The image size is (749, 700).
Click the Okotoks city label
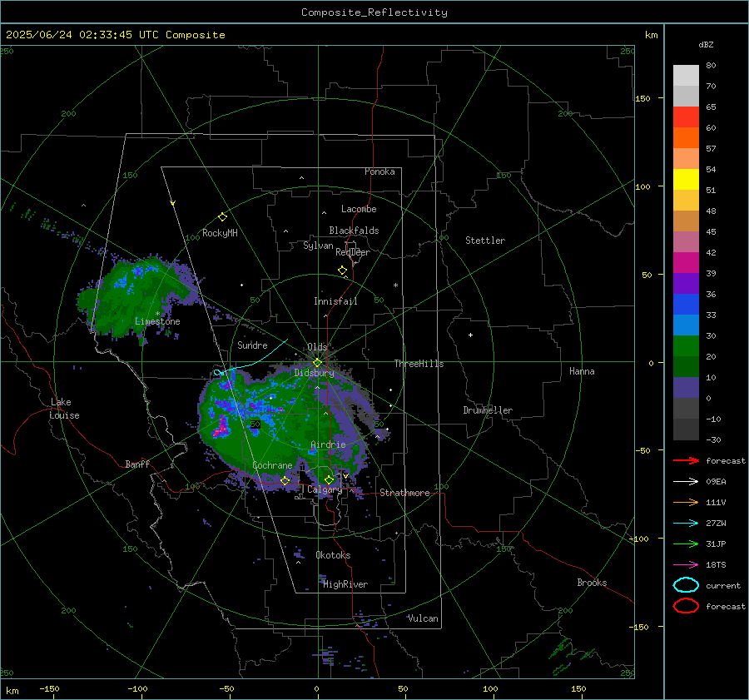pyautogui.click(x=333, y=555)
